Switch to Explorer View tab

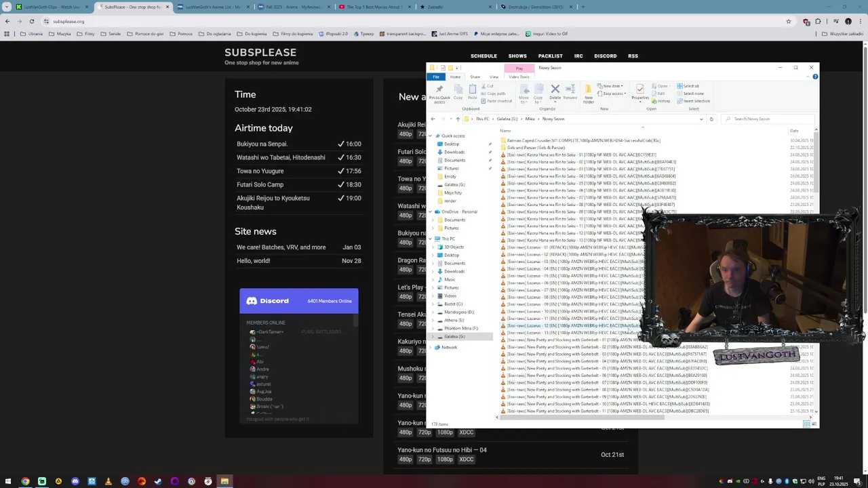[494, 77]
